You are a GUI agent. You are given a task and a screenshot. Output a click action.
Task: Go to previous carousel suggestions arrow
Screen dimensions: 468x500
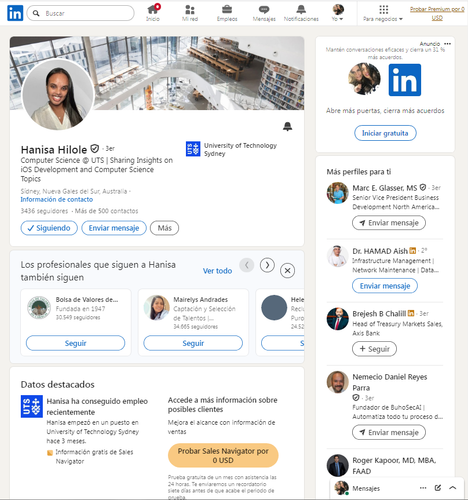click(247, 265)
